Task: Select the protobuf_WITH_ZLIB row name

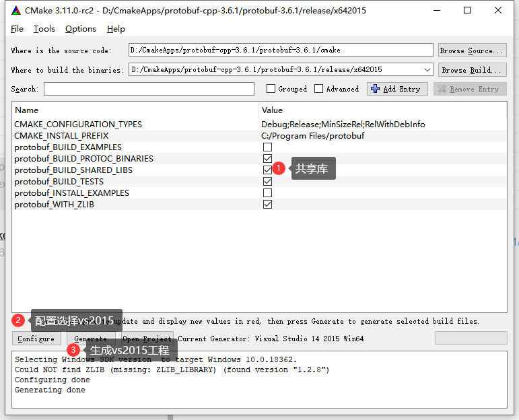Action: 55,205
